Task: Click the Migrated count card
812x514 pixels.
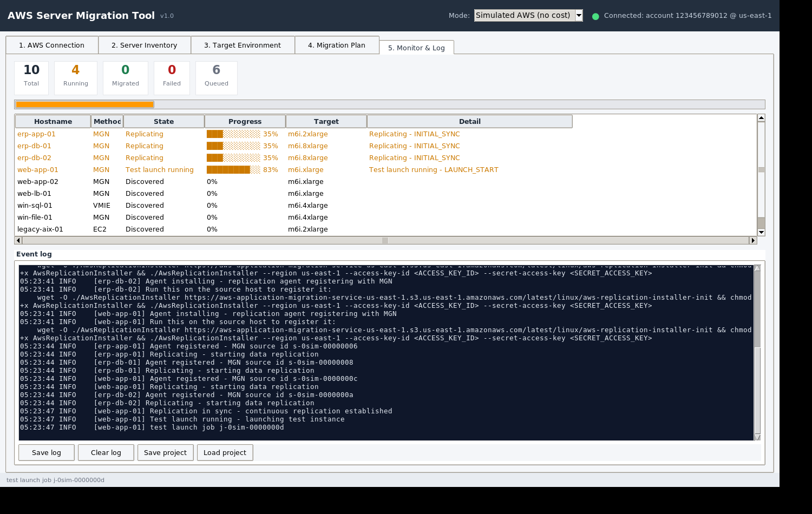Action: [126, 78]
